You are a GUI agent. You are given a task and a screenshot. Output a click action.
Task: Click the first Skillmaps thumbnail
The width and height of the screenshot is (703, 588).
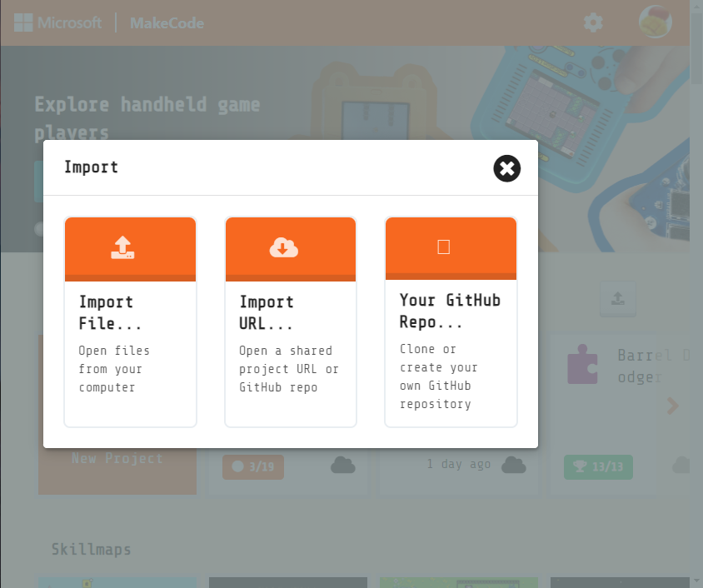pyautogui.click(x=117, y=582)
